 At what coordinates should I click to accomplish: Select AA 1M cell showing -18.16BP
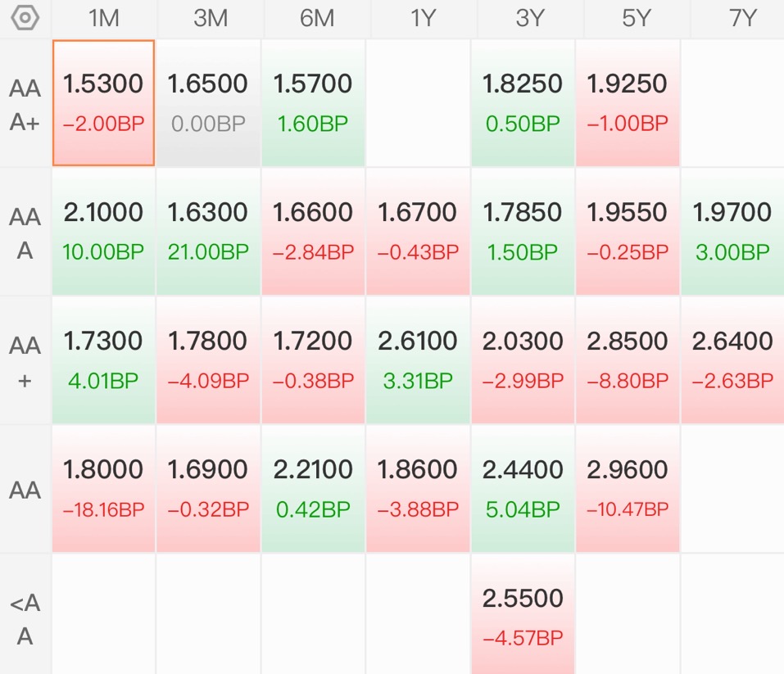[x=103, y=489]
